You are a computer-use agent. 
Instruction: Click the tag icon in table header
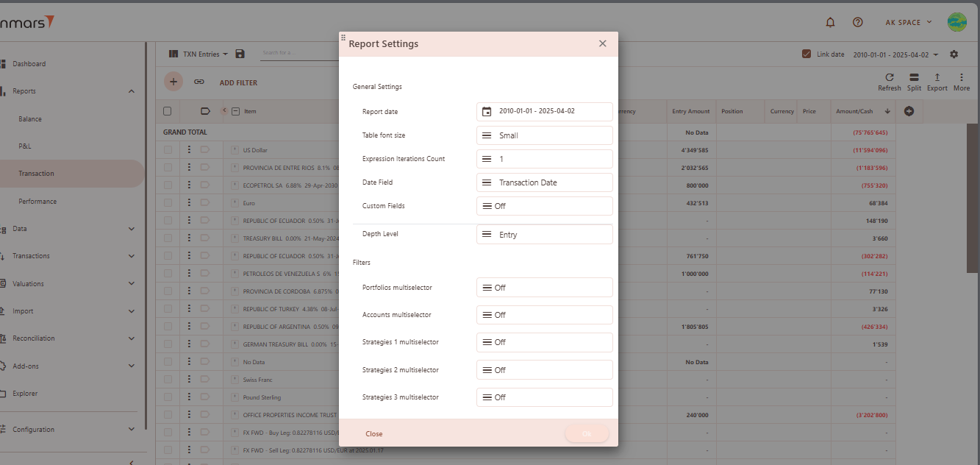coord(205,112)
